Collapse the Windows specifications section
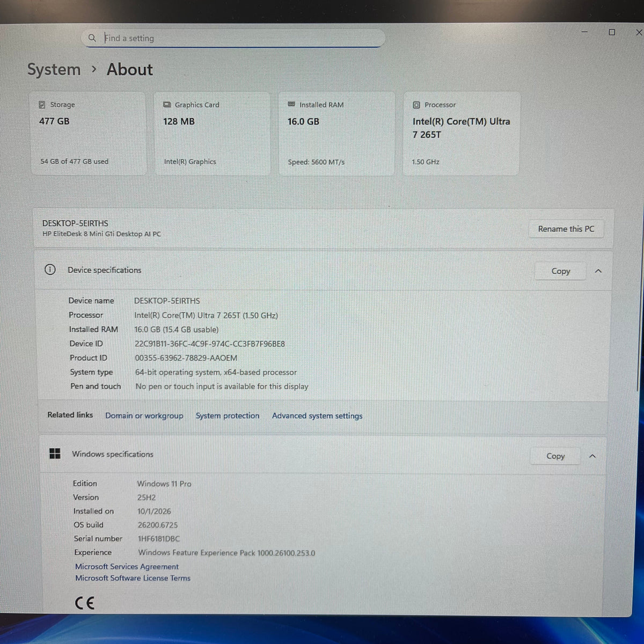 click(592, 456)
